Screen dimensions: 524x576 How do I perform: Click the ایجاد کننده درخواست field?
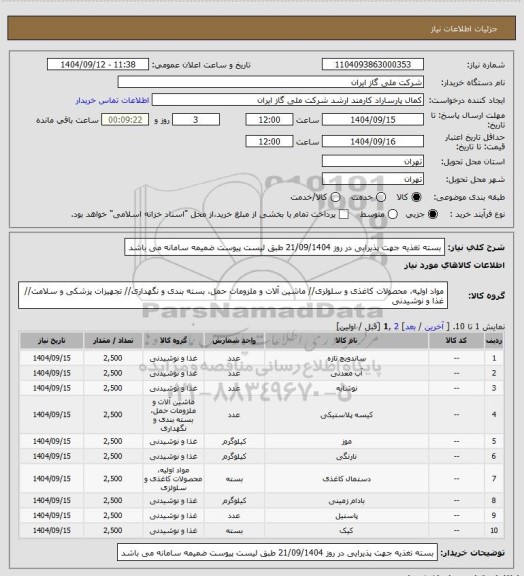(x=288, y=100)
